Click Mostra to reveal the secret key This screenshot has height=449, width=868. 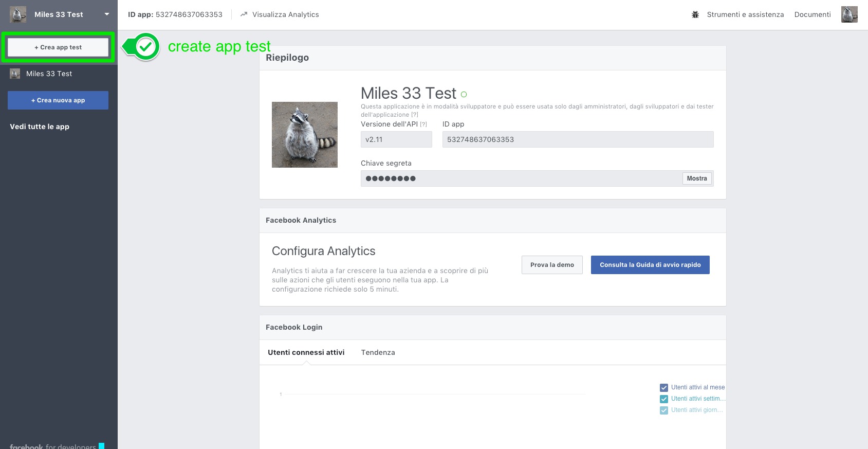696,178
